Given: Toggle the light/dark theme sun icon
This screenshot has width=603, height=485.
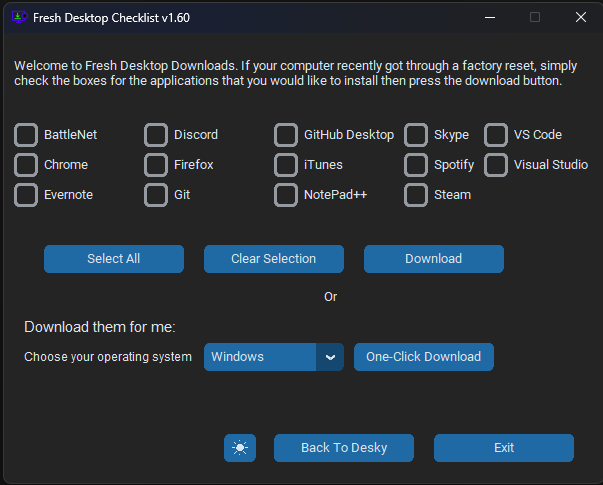Looking at the screenshot, I should pos(240,448).
